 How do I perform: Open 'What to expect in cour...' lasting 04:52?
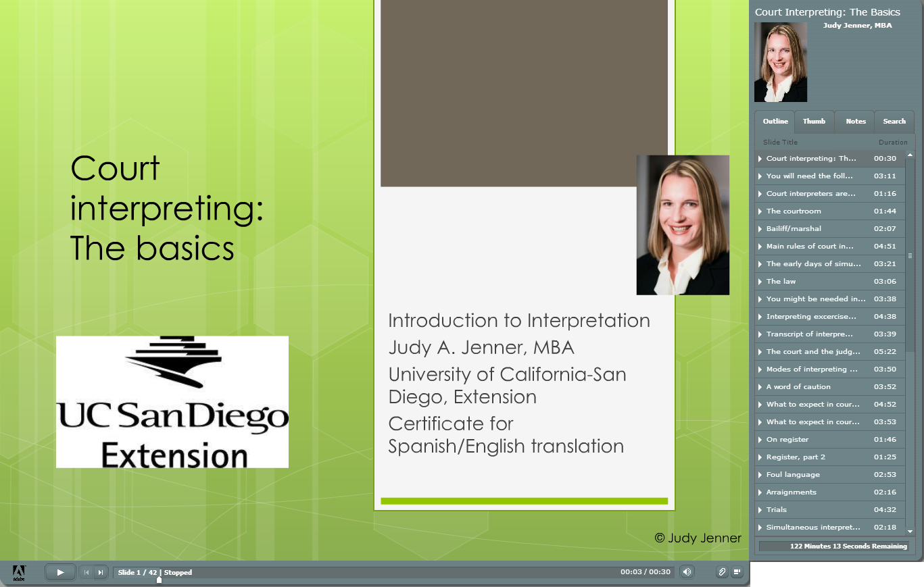830,404
